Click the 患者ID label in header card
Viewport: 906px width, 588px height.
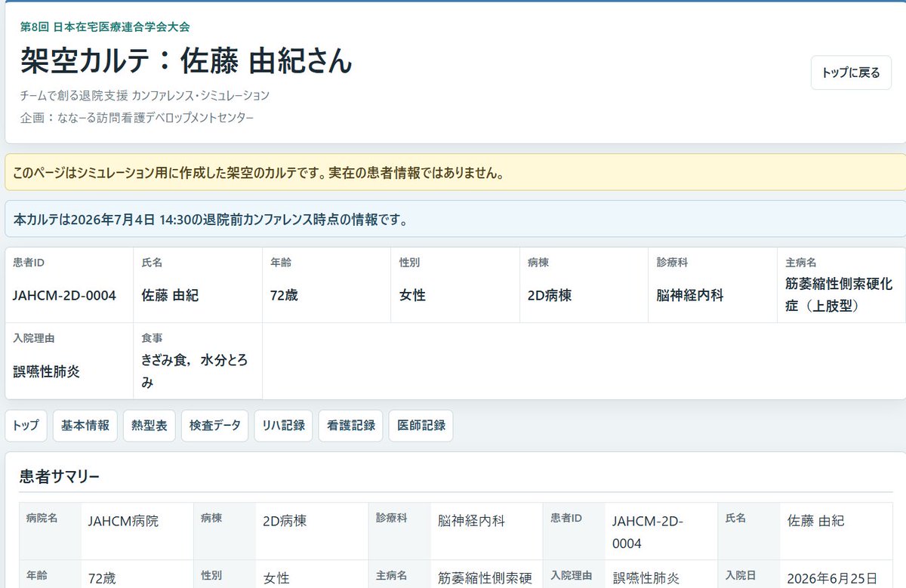tap(28, 263)
